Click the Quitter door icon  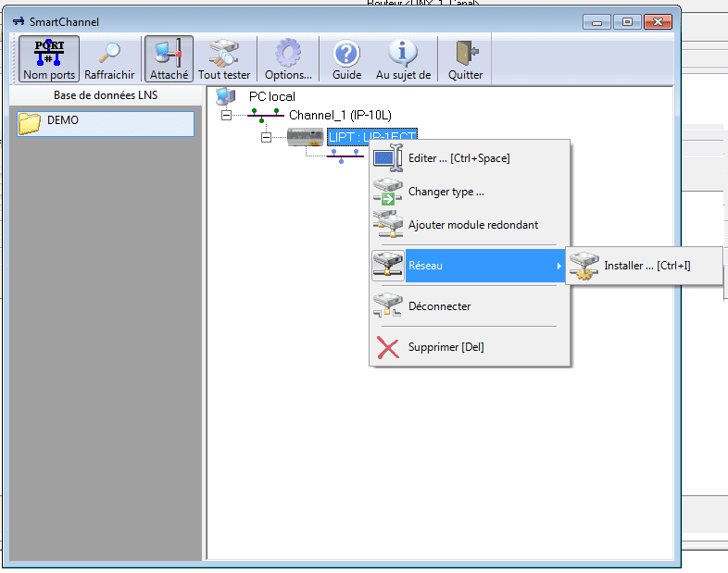pos(465,53)
